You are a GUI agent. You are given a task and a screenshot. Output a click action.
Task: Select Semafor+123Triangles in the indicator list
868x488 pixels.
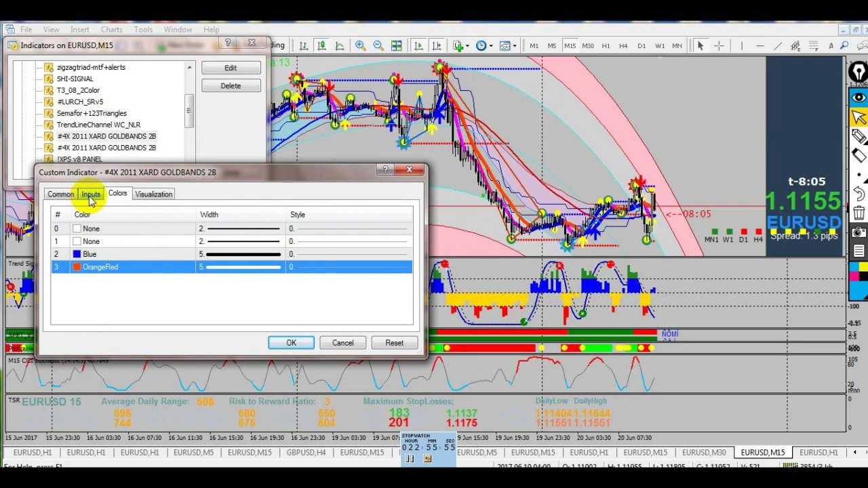click(x=92, y=113)
